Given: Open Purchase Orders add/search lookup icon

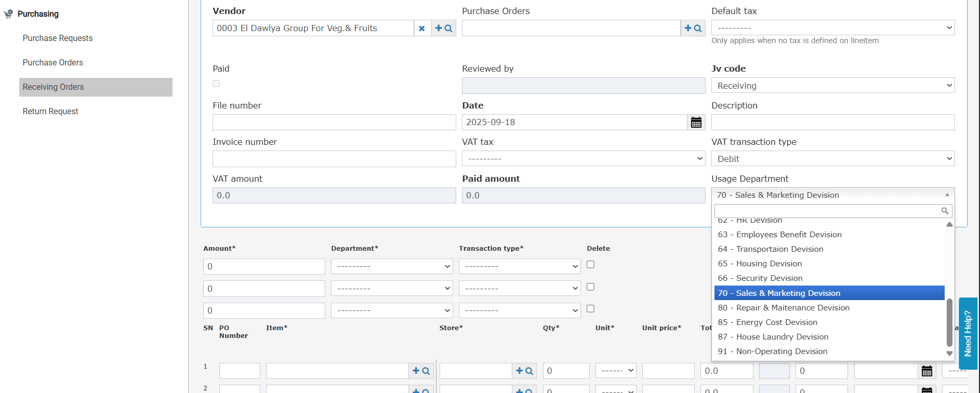Looking at the screenshot, I should click(x=693, y=28).
